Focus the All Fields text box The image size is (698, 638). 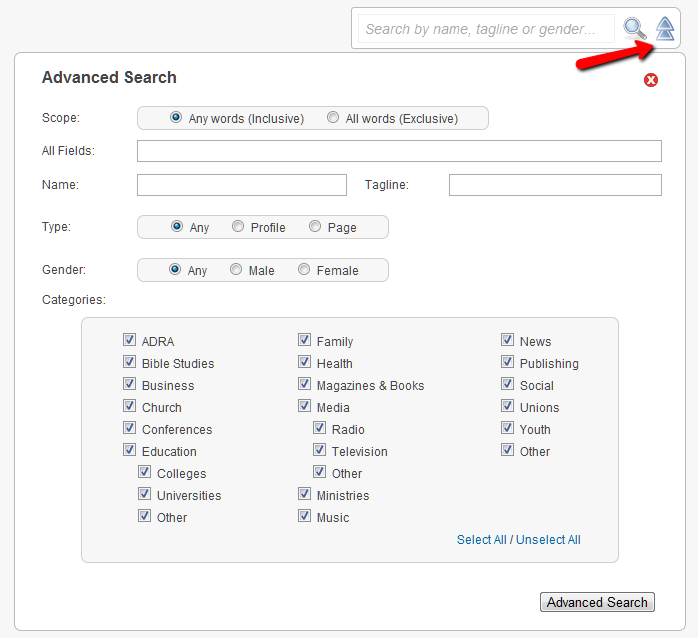pos(399,151)
